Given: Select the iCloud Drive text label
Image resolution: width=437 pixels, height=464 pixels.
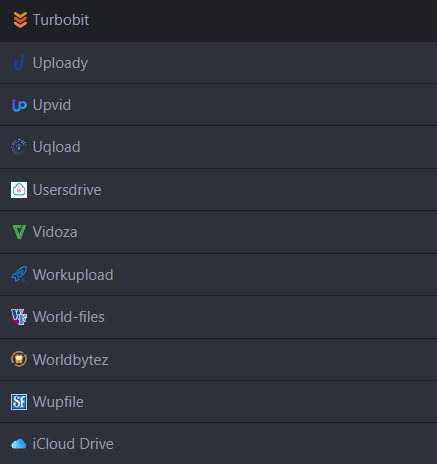Looking at the screenshot, I should click(x=73, y=444).
